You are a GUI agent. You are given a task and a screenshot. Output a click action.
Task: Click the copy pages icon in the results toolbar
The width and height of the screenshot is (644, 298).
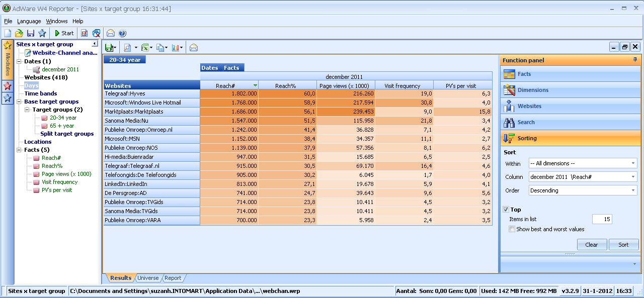160,48
